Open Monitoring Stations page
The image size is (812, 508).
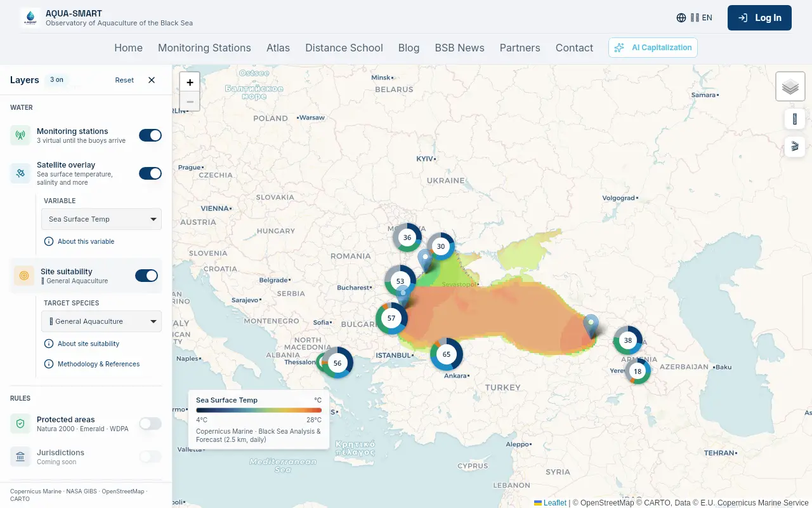[204, 48]
